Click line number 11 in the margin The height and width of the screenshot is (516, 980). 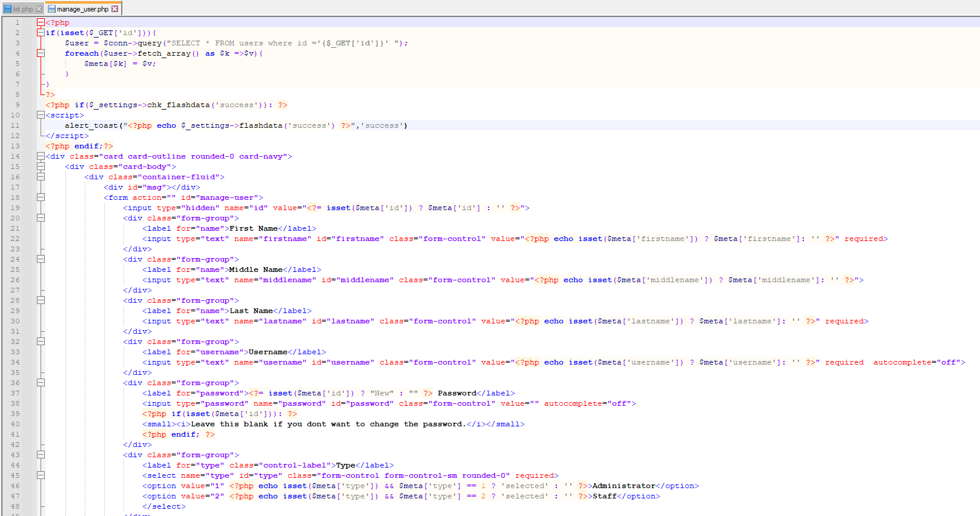point(15,125)
